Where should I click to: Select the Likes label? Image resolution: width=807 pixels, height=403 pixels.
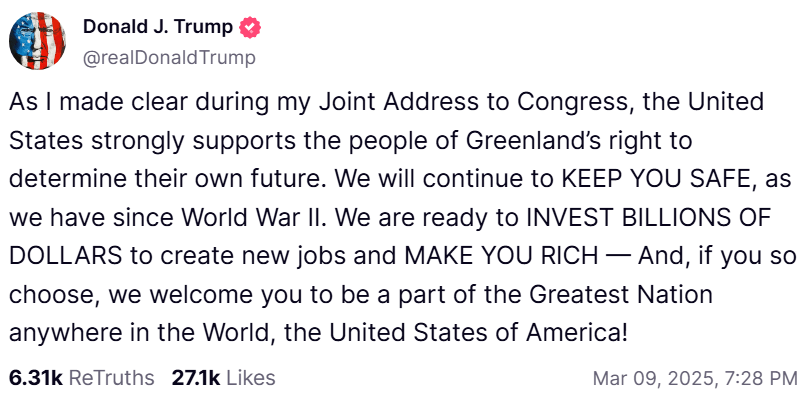tap(250, 378)
